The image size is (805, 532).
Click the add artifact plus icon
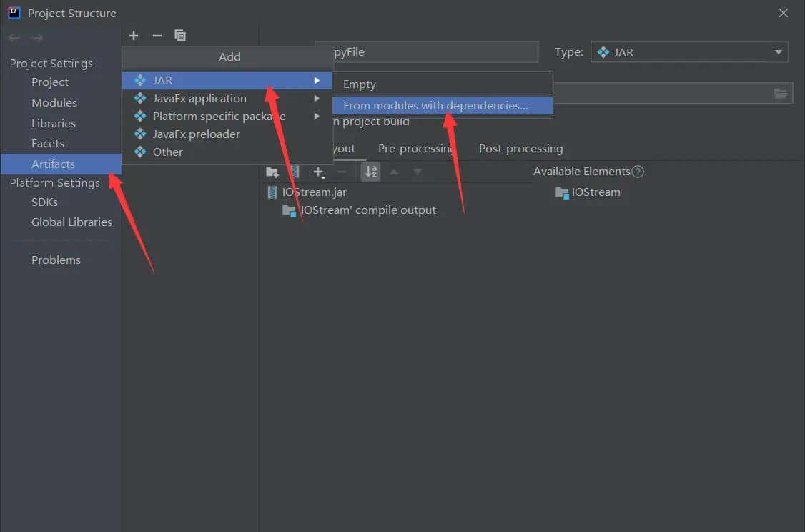(134, 36)
